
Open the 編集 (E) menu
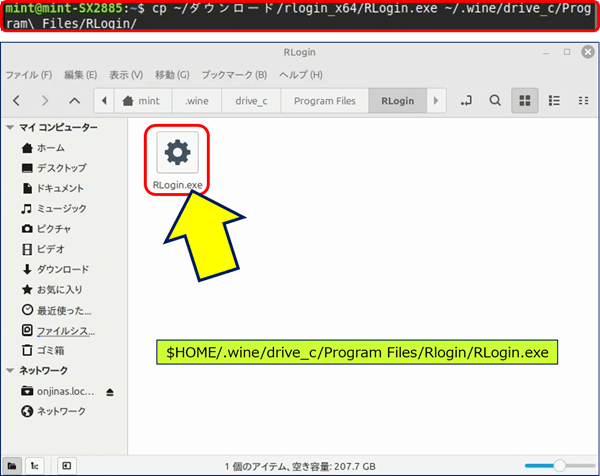point(80,75)
